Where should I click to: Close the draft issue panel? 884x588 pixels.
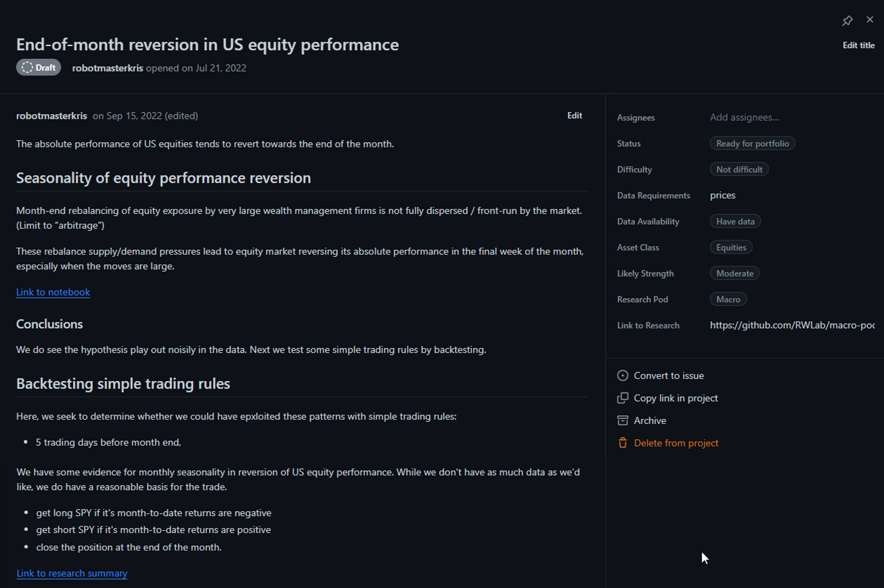pyautogui.click(x=870, y=20)
